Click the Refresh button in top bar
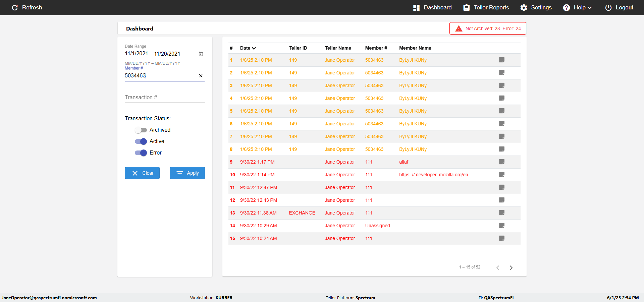This screenshot has height=302, width=644. 27,7
